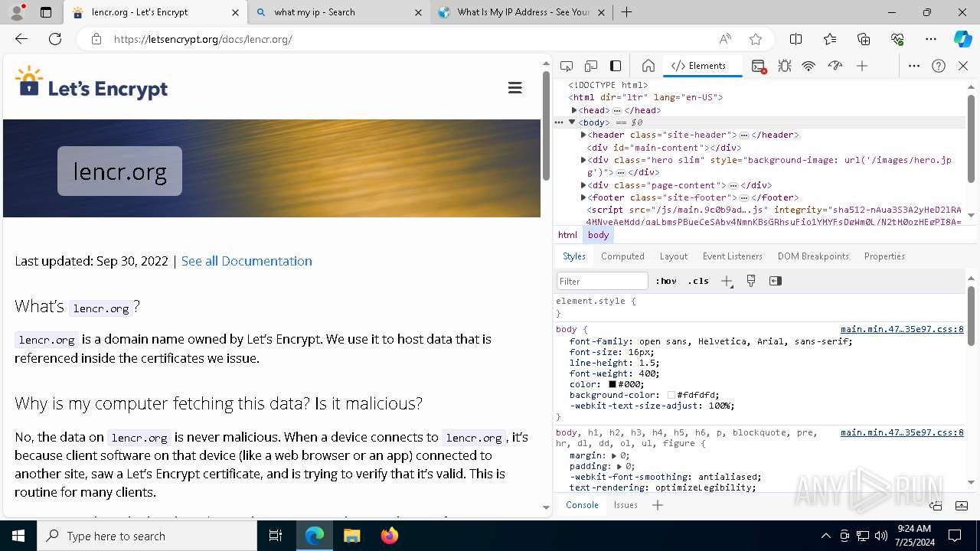Image resolution: width=980 pixels, height=551 pixels.
Task: Open File Explorer from the taskbar
Action: [351, 536]
